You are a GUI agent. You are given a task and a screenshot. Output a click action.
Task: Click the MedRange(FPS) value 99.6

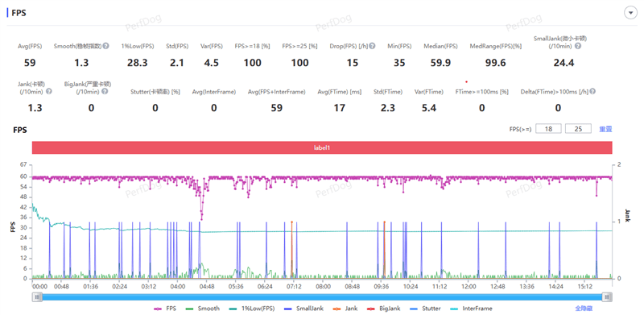[495, 63]
